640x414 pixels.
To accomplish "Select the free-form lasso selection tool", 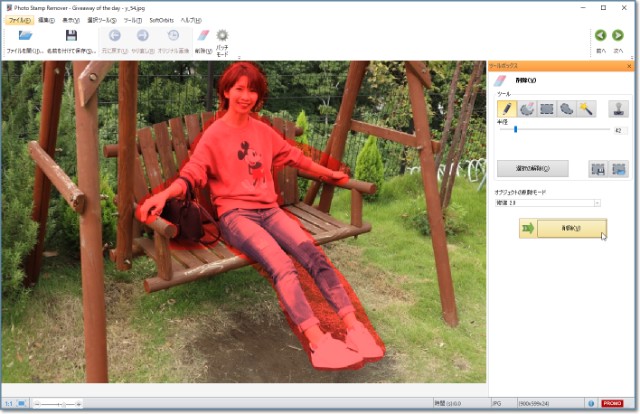I will 566,108.
